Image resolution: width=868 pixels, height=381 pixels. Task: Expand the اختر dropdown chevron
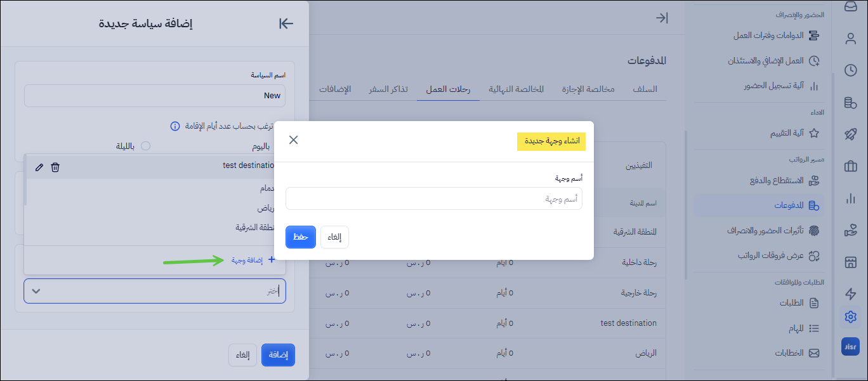click(x=36, y=291)
